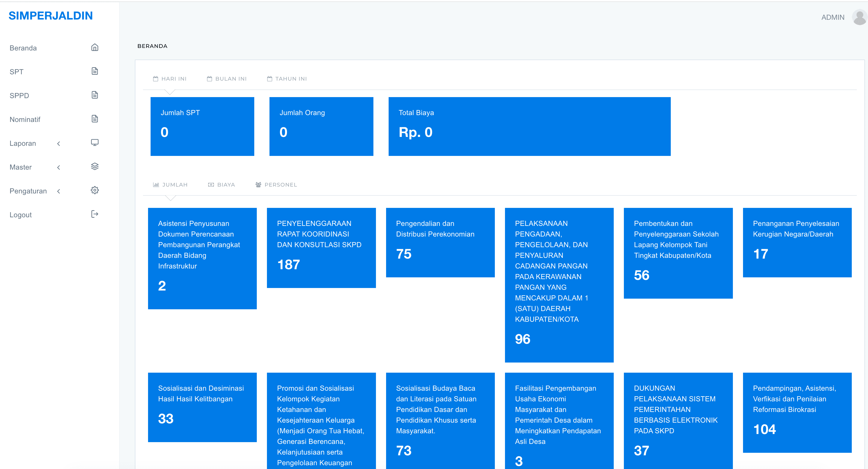The height and width of the screenshot is (469, 868).
Task: Click Sosialisasi dan Desiminasi Hasil Kelitbangan card
Action: [202, 407]
